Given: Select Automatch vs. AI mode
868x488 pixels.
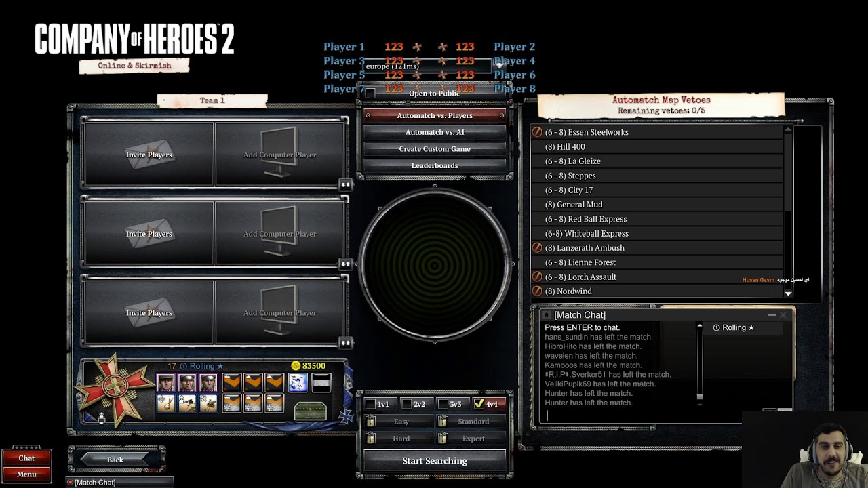Looking at the screenshot, I should point(435,132).
